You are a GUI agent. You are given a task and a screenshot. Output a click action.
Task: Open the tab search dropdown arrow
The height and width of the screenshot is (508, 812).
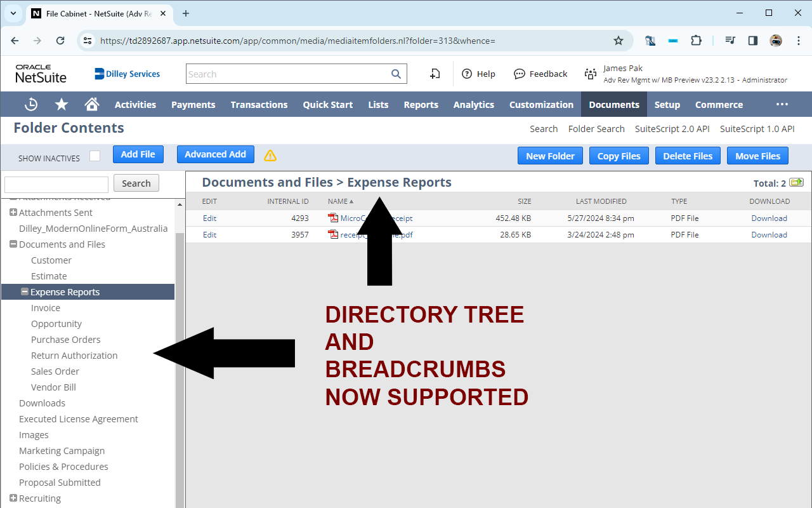coord(13,13)
